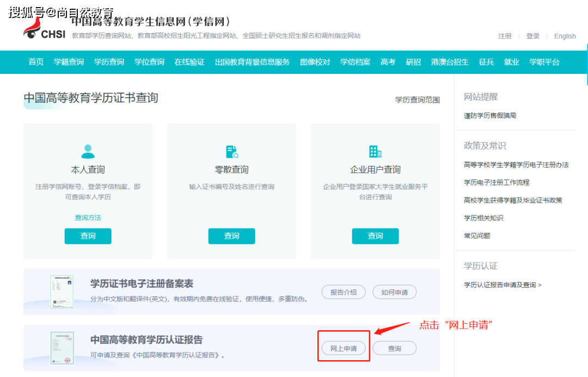Click the 企业用户查询 building icon
588x377 pixels.
pyautogui.click(x=375, y=150)
